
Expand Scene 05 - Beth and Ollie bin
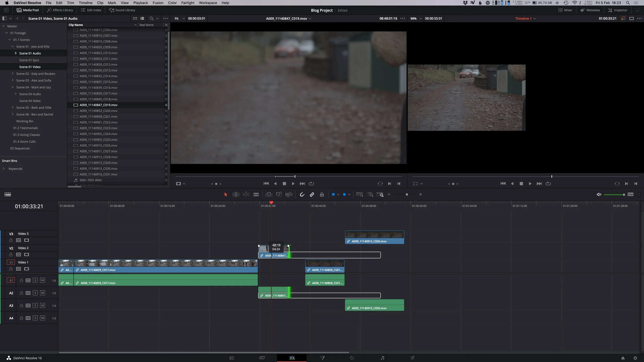click(x=13, y=107)
